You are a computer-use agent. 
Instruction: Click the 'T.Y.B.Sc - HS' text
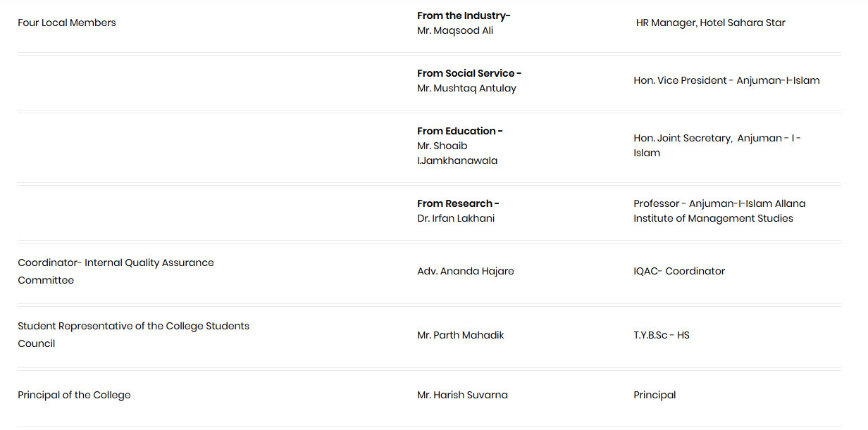pos(662,335)
